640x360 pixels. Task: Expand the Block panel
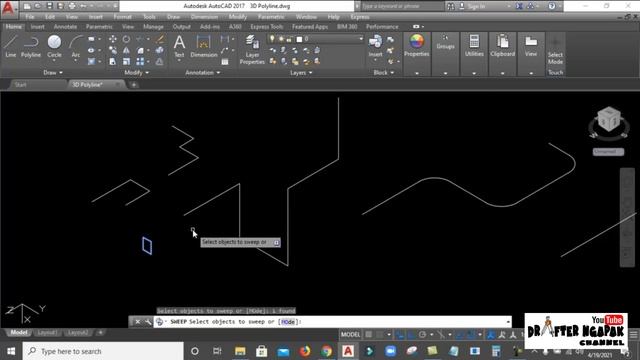pos(384,73)
